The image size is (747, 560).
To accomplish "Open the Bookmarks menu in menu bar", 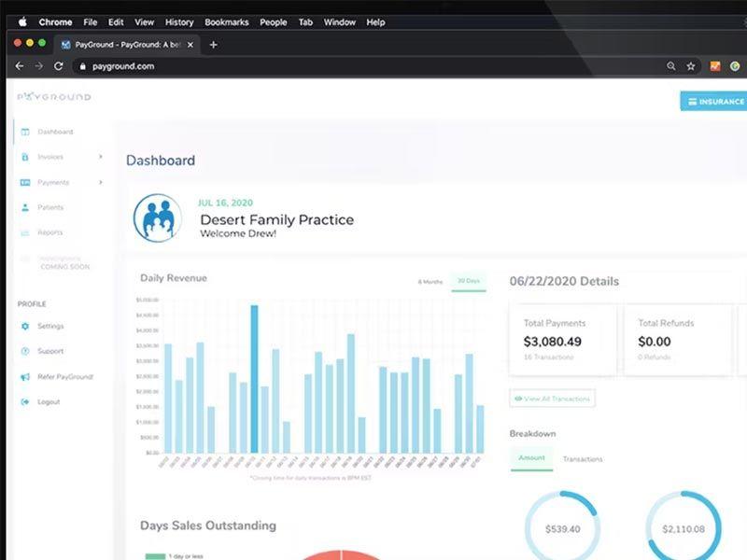I will click(227, 22).
